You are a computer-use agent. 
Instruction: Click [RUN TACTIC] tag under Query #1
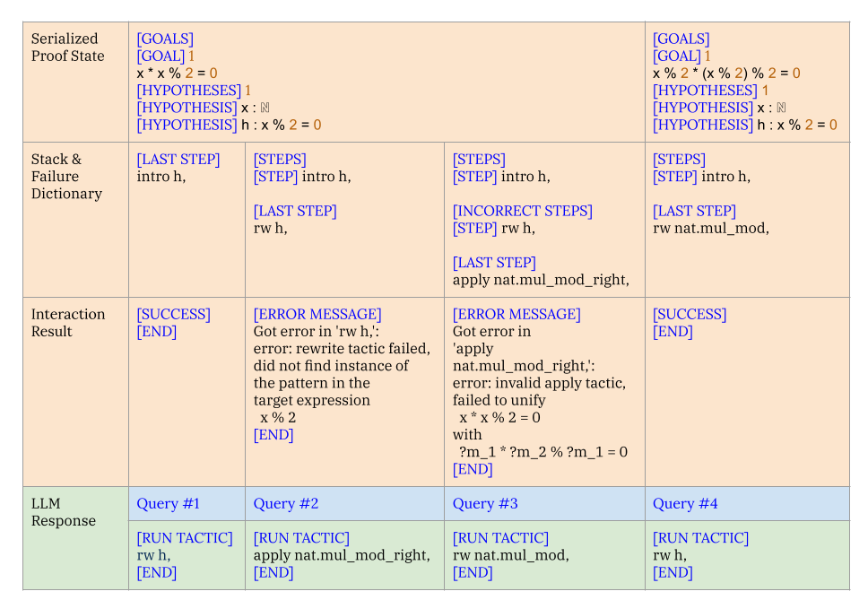(x=184, y=538)
